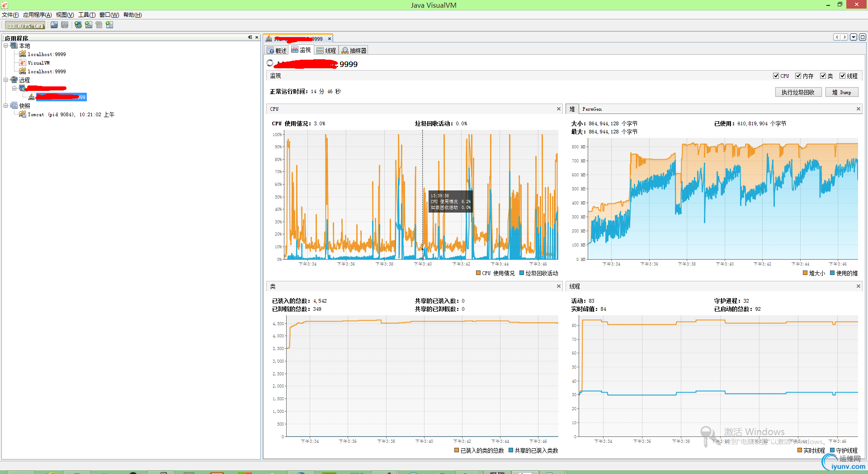Switch to the 抽样器 sampler tab

coord(354,50)
